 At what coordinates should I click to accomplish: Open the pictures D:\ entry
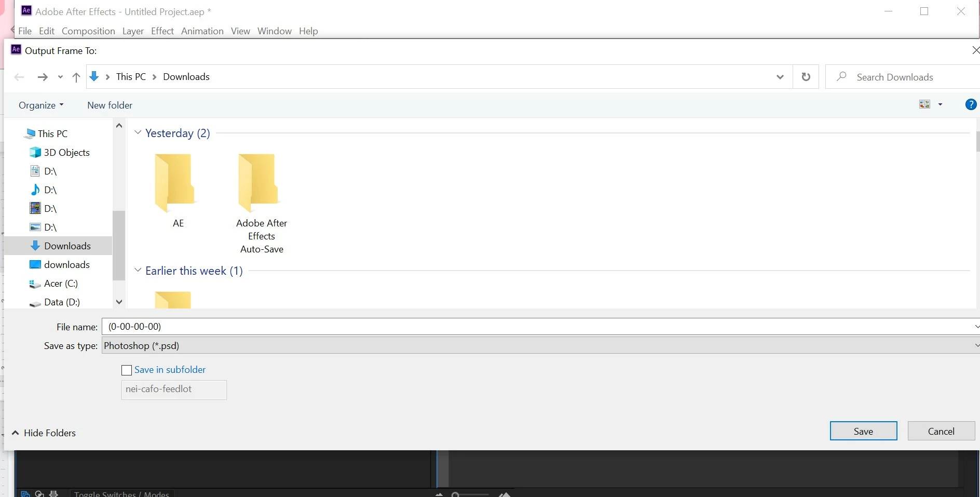click(x=44, y=227)
